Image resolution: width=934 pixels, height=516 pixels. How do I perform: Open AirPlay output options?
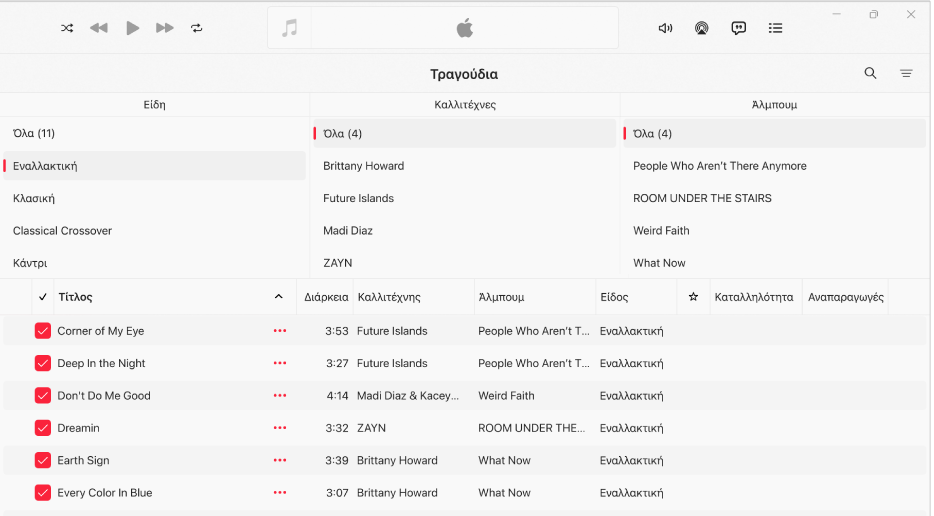[x=702, y=28]
